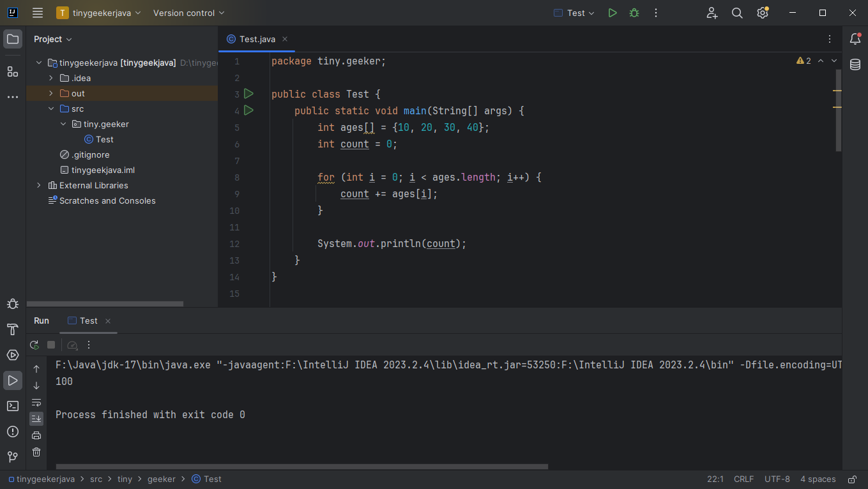Open the Build hammer tool window

tap(13, 329)
